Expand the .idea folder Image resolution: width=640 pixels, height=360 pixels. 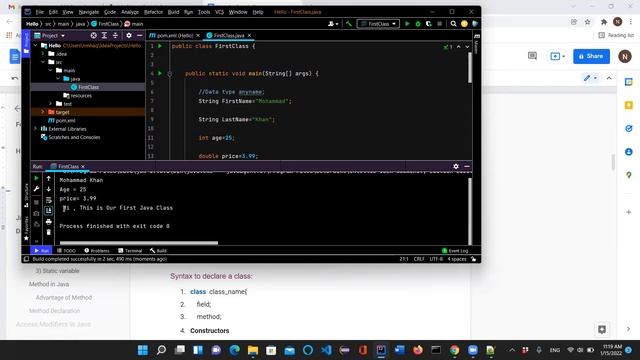(x=43, y=54)
